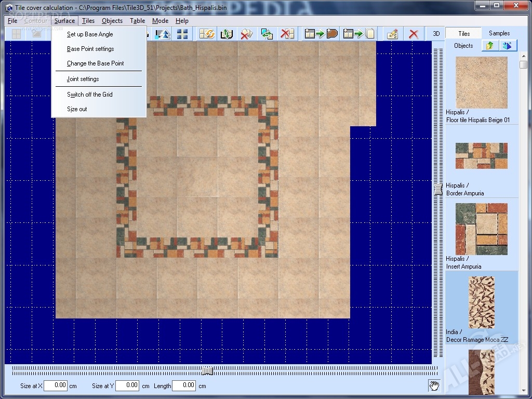Click the red X delete toolbar icon
Image resolution: width=532 pixels, height=399 pixels.
point(414,34)
